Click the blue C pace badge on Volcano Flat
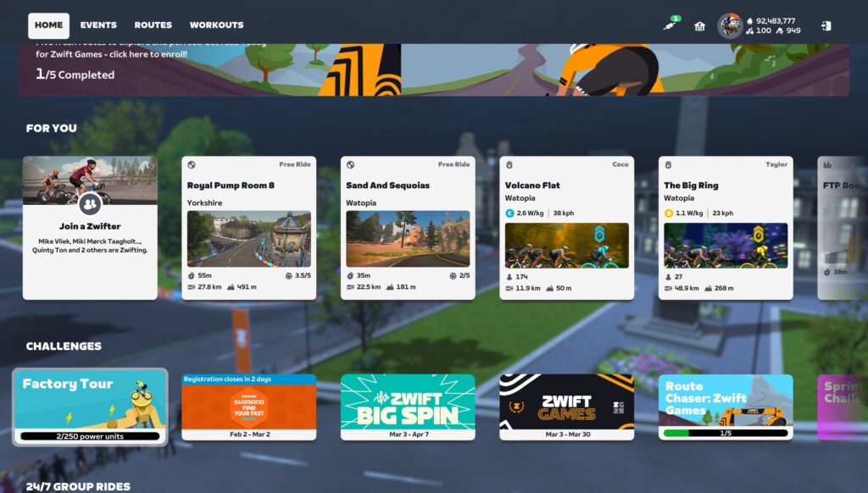868x493 pixels. [509, 213]
